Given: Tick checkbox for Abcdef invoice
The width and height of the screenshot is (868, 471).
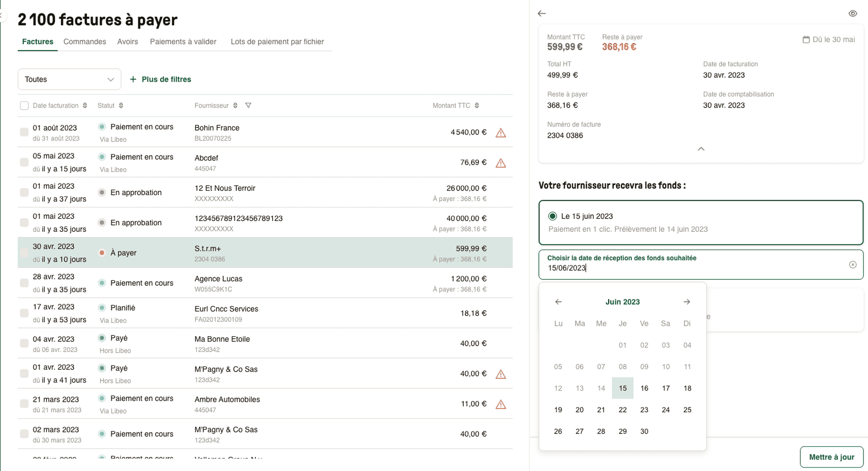Looking at the screenshot, I should 24,162.
